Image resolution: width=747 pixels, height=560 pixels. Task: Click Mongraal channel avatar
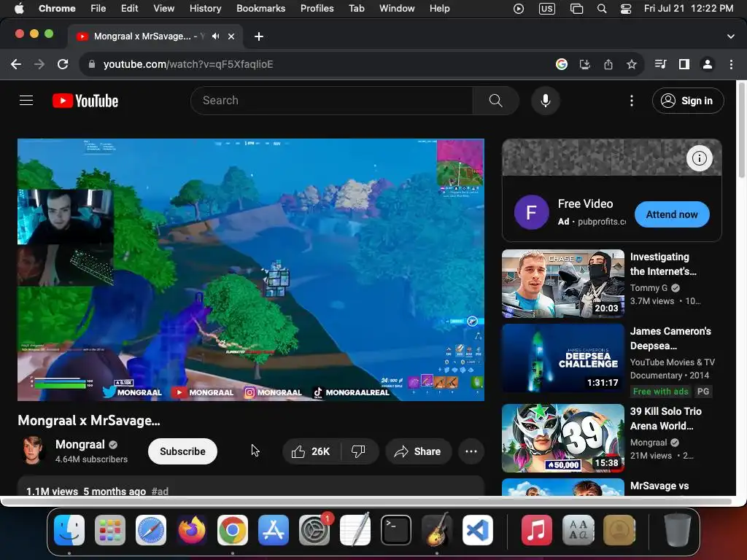pos(33,451)
